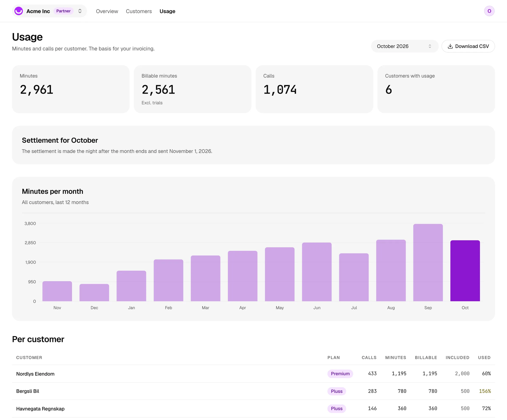507x420 pixels.
Task: Click the MINUTES column header
Action: coord(396,357)
